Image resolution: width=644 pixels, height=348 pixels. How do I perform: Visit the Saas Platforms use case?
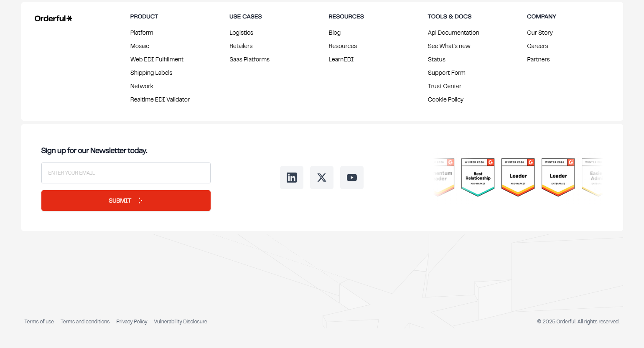click(249, 59)
